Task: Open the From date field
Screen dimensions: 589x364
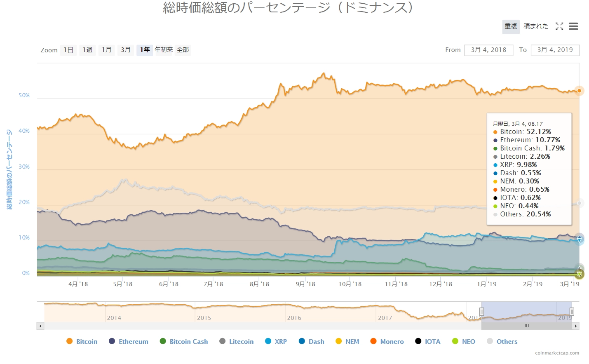Action: point(488,50)
